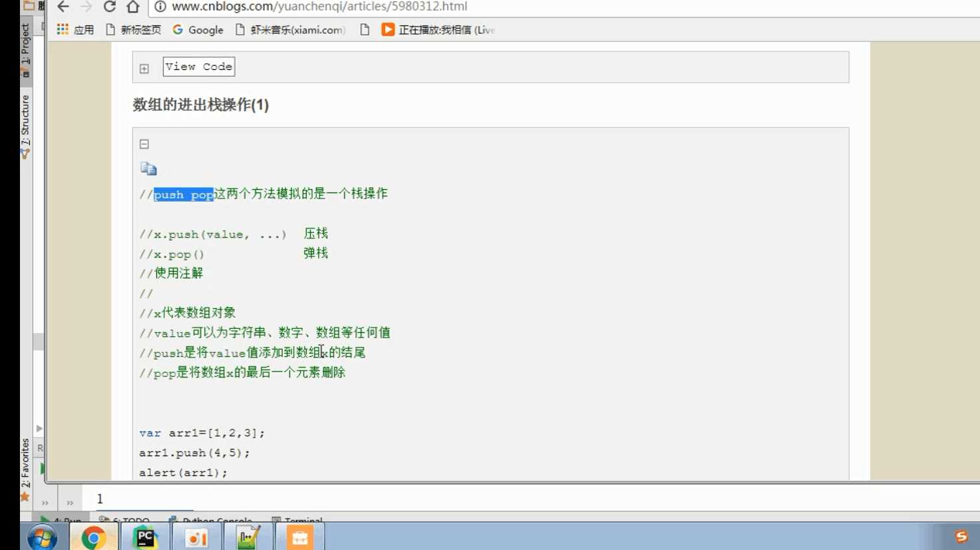Open the 正在播放:我相信 bookmark
This screenshot has width=980, height=550.
point(438,29)
